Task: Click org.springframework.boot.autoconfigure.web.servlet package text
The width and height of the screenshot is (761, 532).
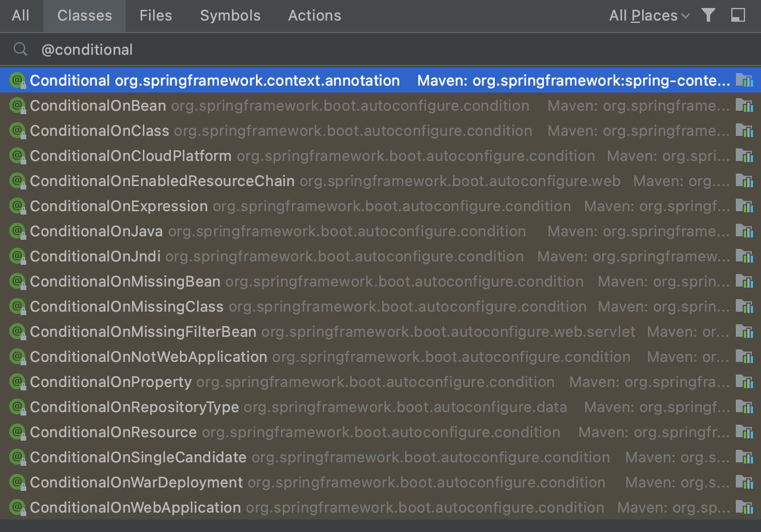Action: pos(448,332)
